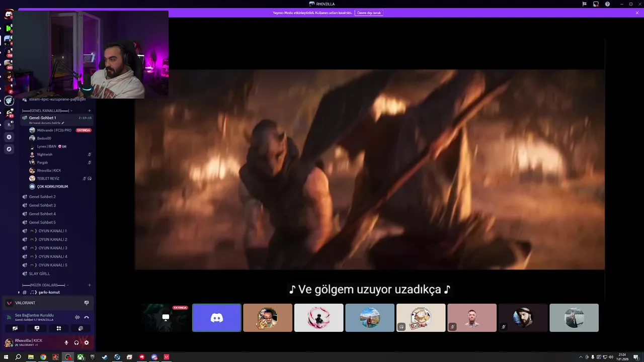Mute microphone in user panel

pos(66,342)
